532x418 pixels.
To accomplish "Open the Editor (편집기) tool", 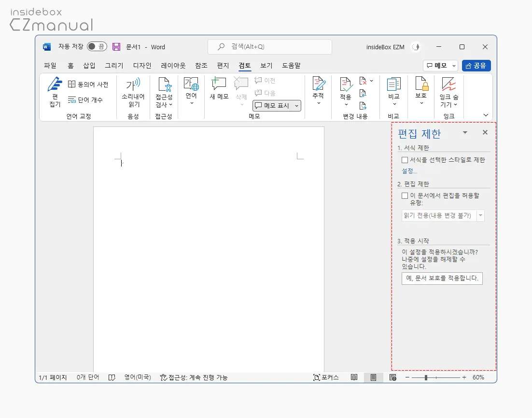I will click(x=55, y=92).
